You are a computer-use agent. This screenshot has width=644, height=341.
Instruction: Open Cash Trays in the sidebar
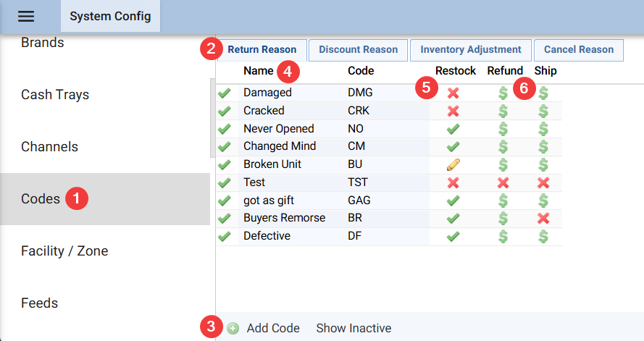tap(55, 95)
